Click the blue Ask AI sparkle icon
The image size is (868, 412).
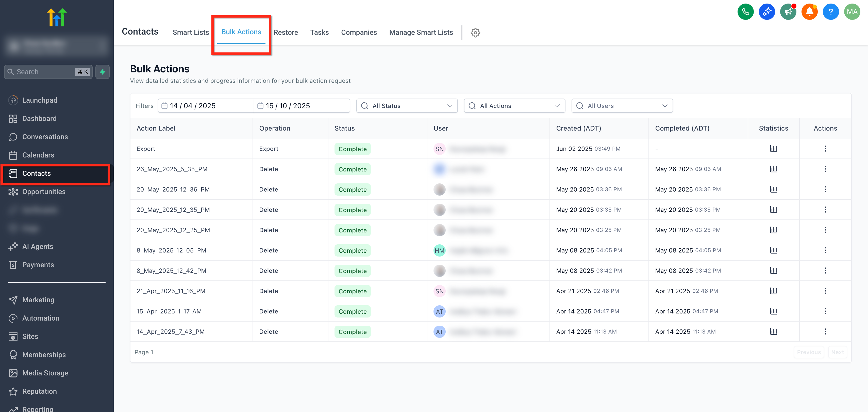(766, 12)
